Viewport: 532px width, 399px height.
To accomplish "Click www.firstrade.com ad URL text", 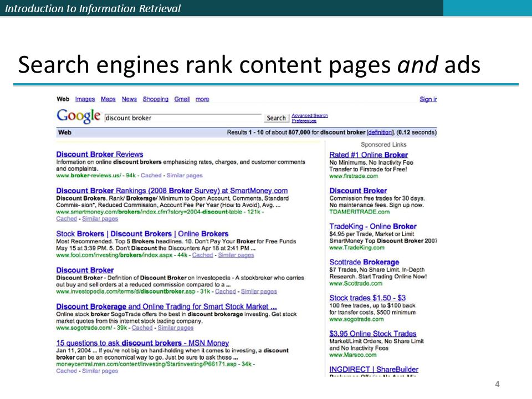I will click(354, 176).
